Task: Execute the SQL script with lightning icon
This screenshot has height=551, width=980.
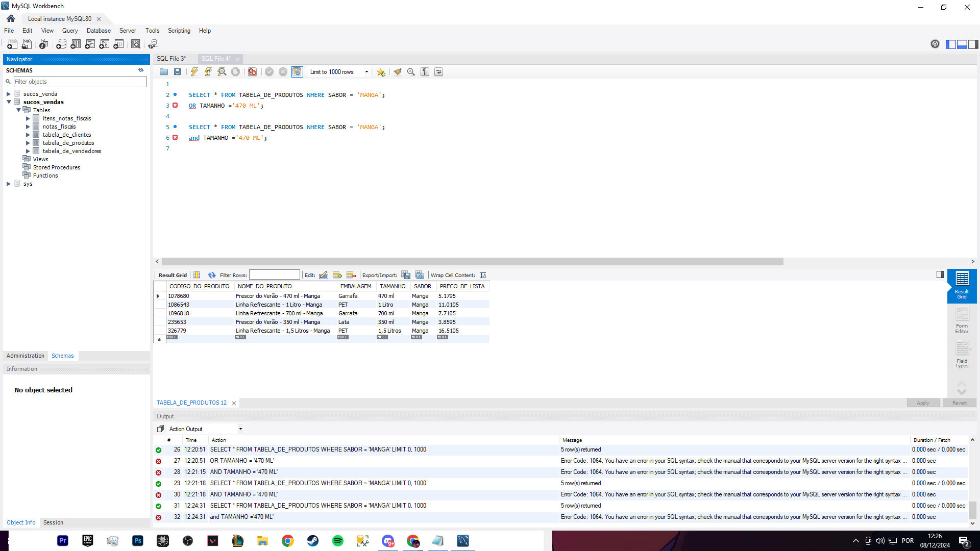Action: click(x=194, y=72)
